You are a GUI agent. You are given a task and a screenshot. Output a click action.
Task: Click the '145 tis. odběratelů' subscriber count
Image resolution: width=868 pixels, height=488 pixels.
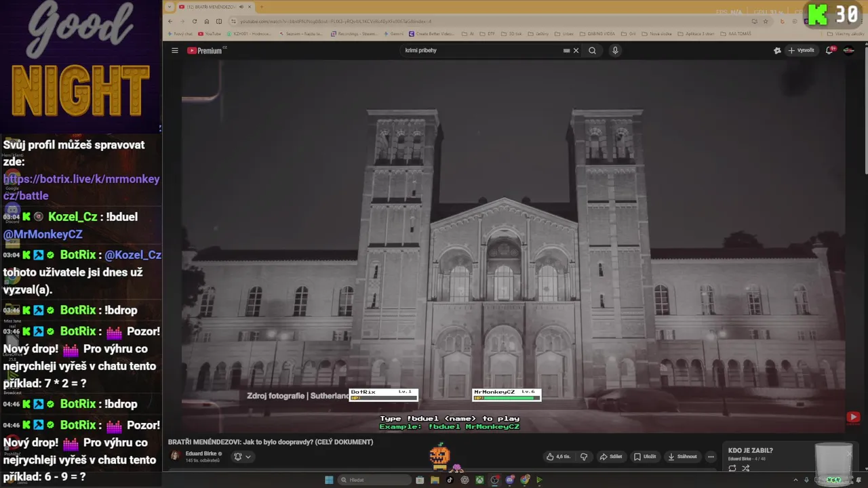pyautogui.click(x=202, y=460)
